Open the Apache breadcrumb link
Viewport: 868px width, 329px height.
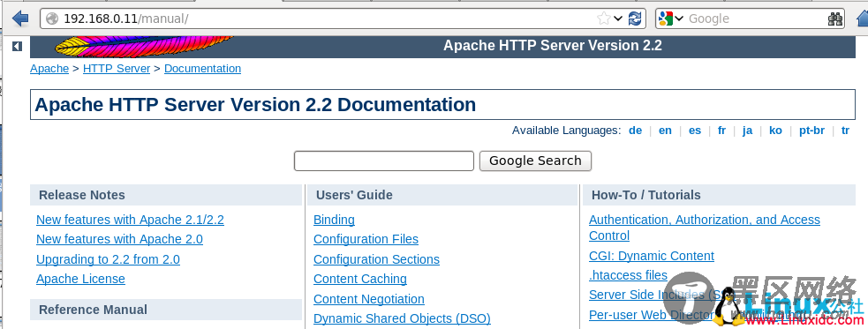49,69
